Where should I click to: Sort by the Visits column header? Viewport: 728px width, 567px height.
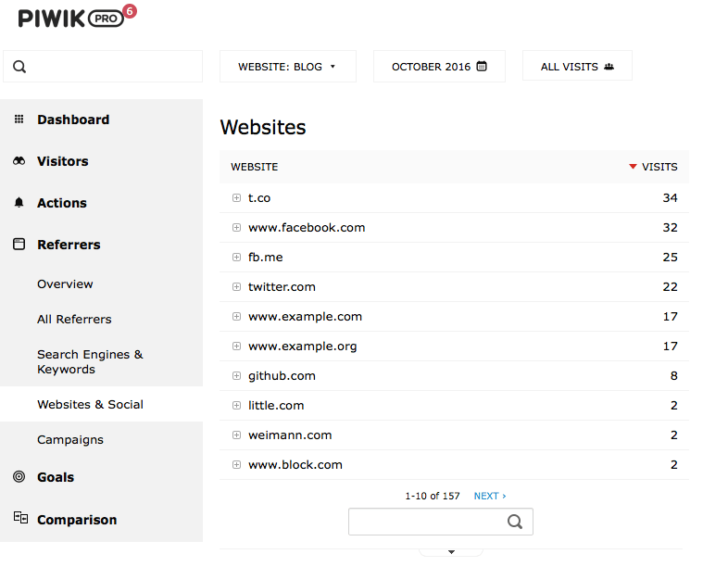pos(659,167)
